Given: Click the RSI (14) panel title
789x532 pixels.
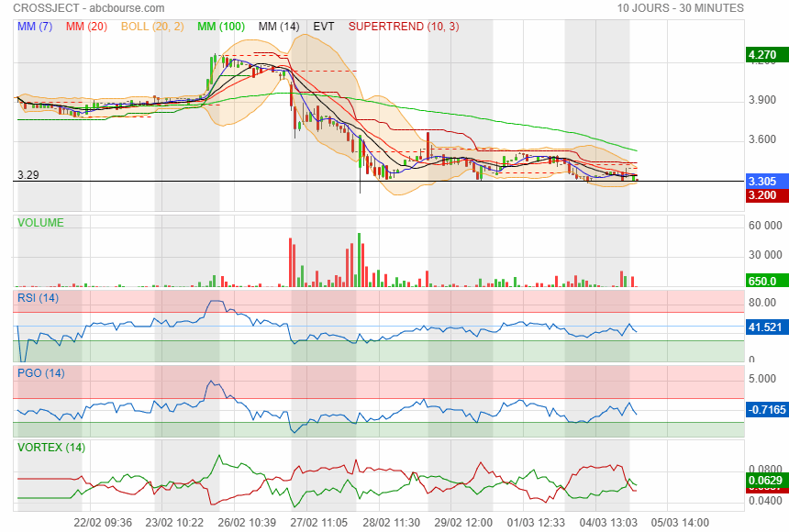Looking at the screenshot, I should click(x=39, y=298).
